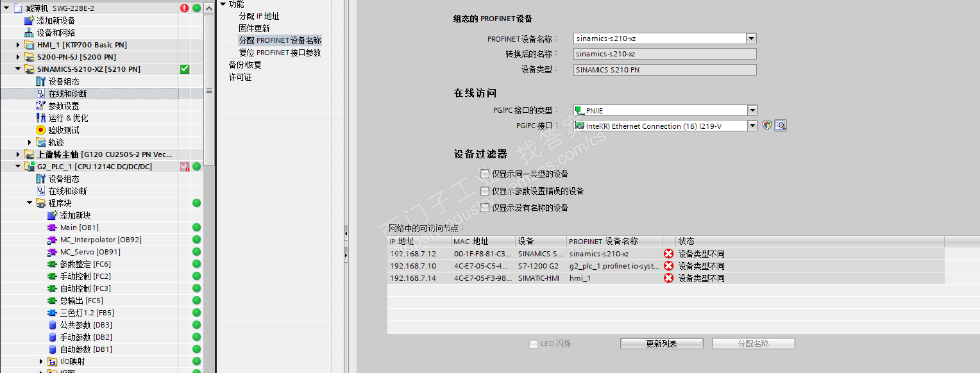The width and height of the screenshot is (980, 373).
Task: Expand S200-PN-SJ [S200 PN] node
Action: (18, 57)
